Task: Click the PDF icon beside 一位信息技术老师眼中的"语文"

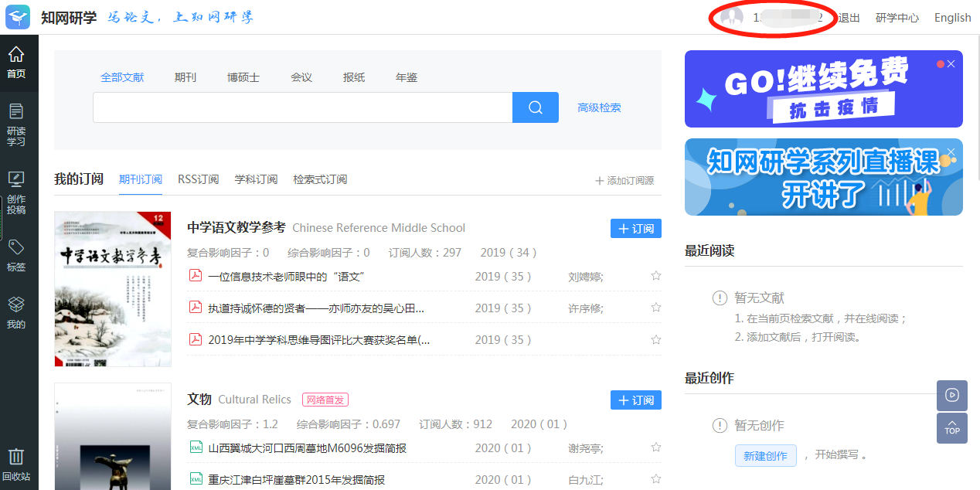Action: (196, 276)
